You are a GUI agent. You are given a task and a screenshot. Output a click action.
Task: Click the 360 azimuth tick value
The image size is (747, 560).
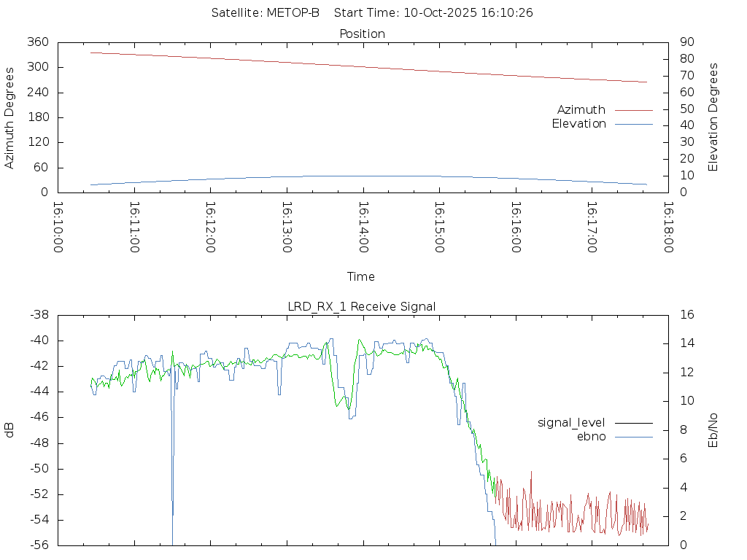tap(37, 42)
